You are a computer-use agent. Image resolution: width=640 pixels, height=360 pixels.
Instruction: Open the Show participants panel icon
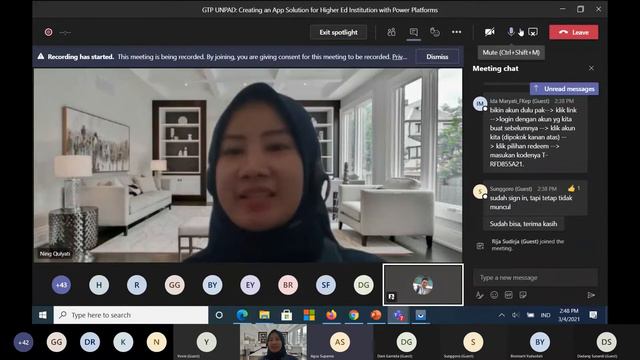tap(391, 32)
